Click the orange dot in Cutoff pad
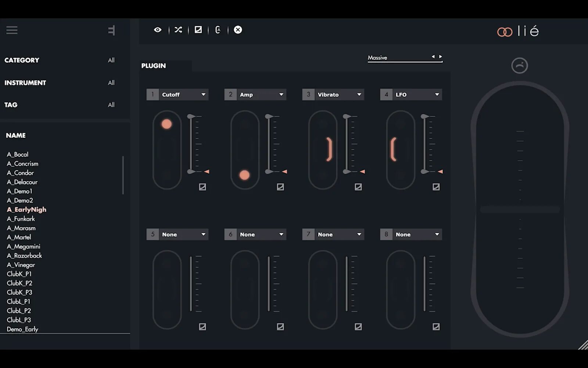 click(x=166, y=124)
